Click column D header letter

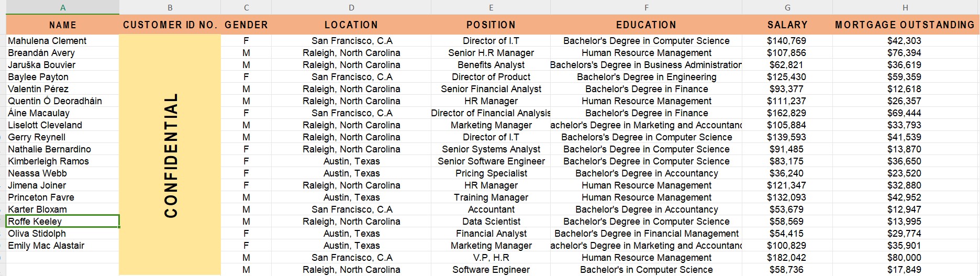tap(351, 7)
